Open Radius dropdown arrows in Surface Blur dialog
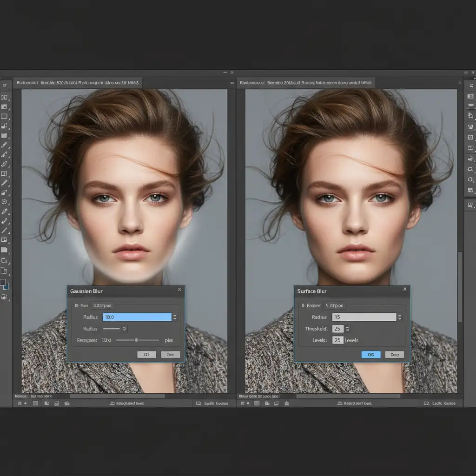 [399, 317]
